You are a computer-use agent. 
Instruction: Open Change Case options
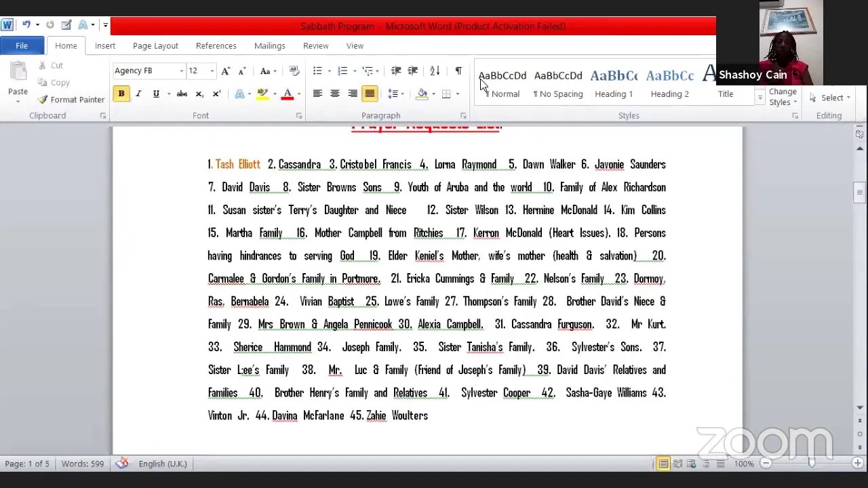coord(267,70)
